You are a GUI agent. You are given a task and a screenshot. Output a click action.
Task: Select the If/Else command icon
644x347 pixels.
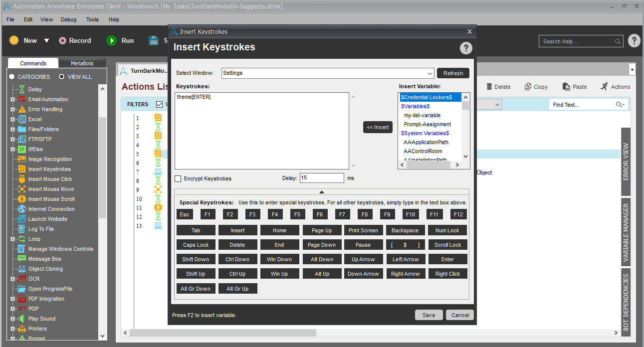click(x=22, y=149)
